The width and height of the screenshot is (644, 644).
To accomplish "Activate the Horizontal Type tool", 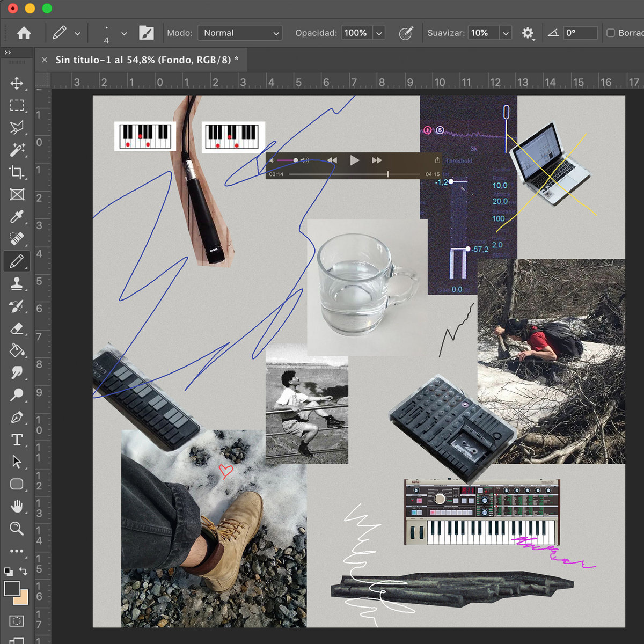I will 17,440.
